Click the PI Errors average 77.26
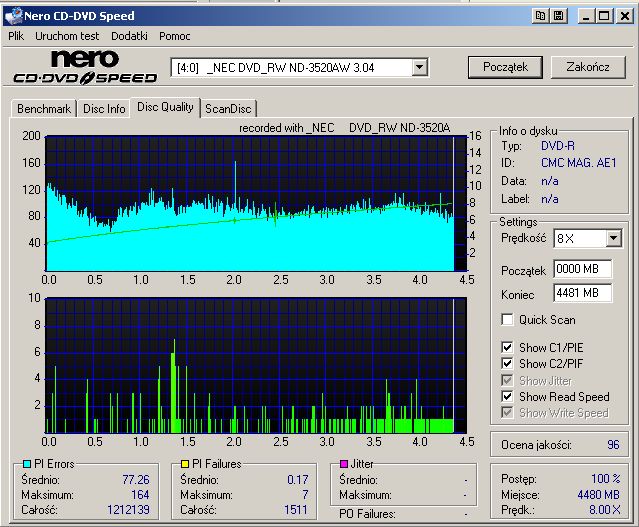639x527 pixels. pyautogui.click(x=136, y=479)
